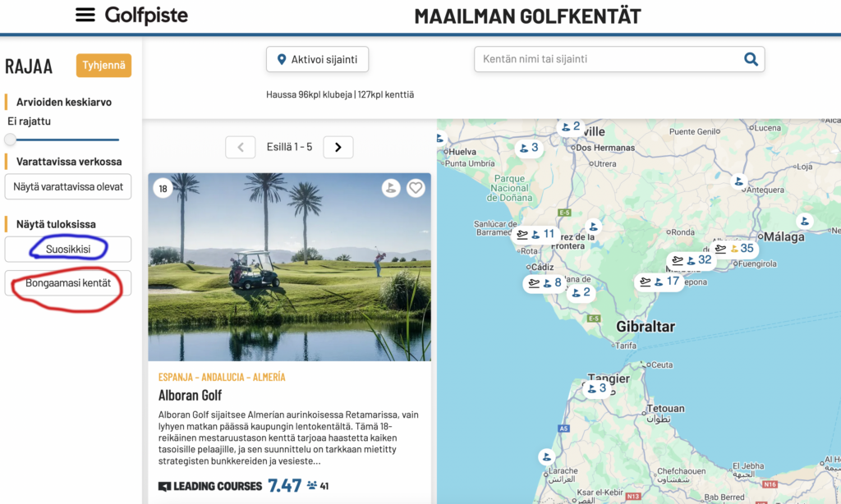The image size is (841, 504).
Task: Click the rating average slider handle
Action: [x=11, y=140]
